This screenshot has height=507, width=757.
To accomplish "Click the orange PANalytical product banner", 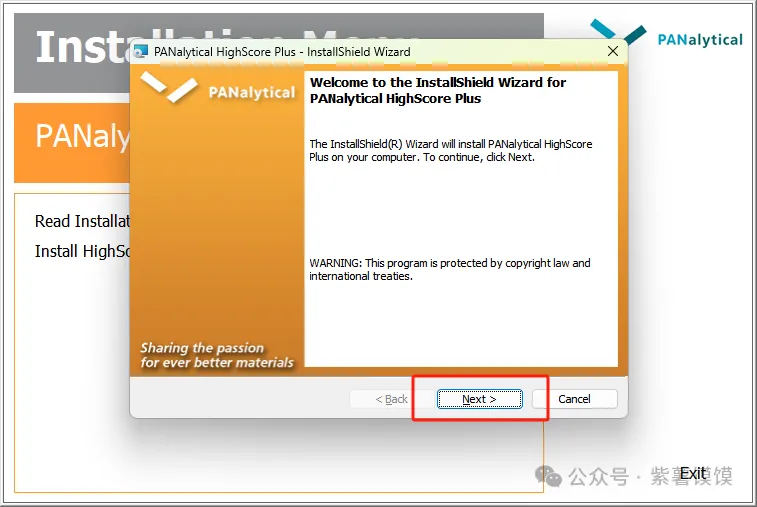I will 72,143.
